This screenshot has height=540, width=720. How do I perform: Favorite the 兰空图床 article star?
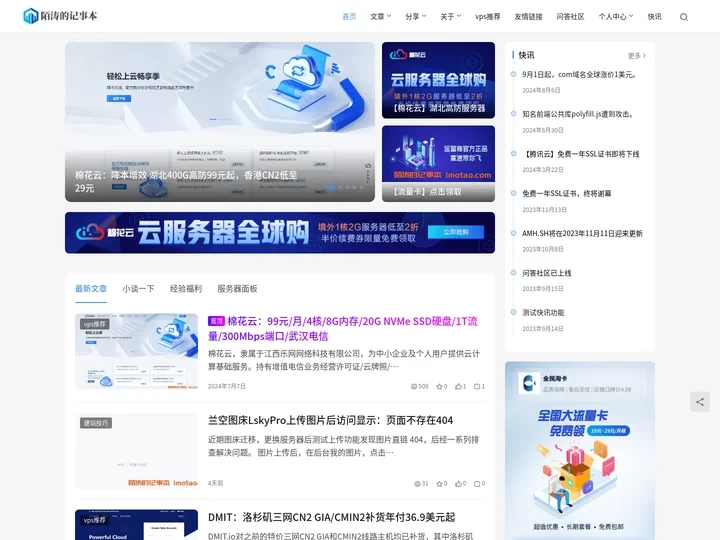point(442,484)
